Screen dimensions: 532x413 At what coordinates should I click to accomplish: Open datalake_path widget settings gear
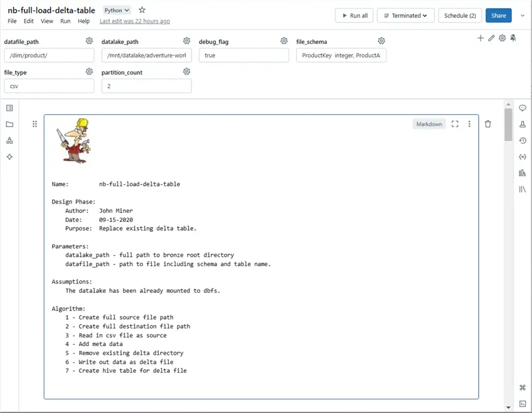(187, 41)
